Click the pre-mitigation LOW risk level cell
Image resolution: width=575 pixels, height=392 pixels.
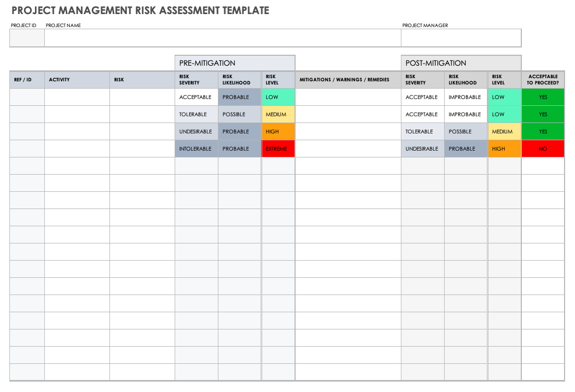point(278,97)
